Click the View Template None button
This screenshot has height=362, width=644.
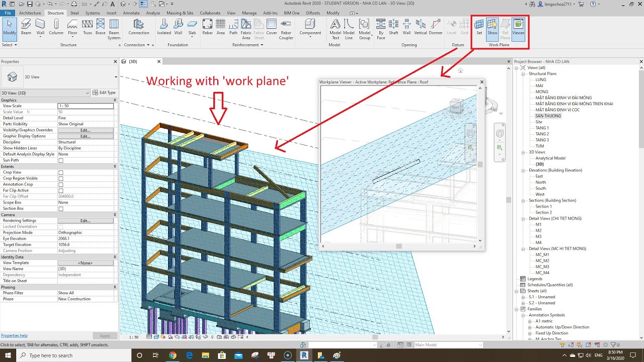pyautogui.click(x=86, y=263)
